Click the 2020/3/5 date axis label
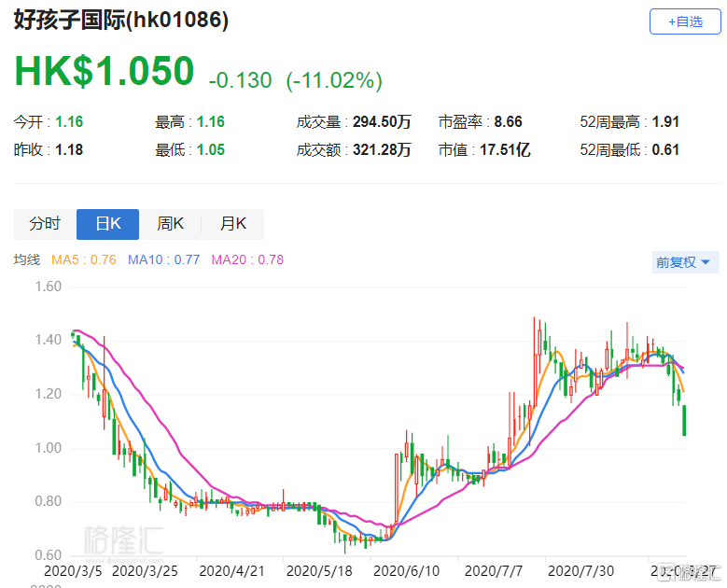 73,571
